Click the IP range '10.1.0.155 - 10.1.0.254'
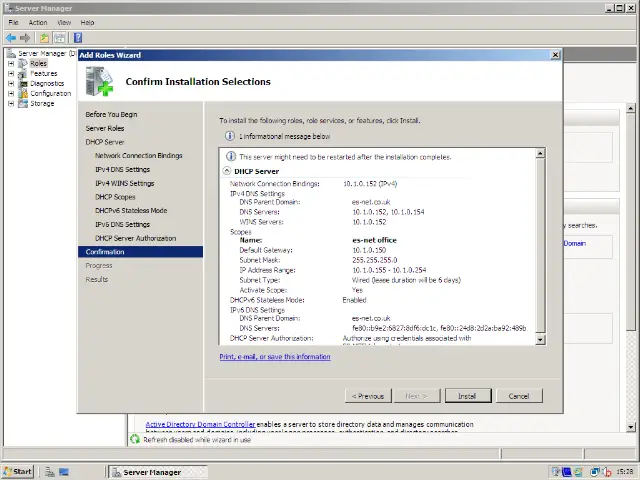Viewport: 640px width, 480px height. [389, 270]
